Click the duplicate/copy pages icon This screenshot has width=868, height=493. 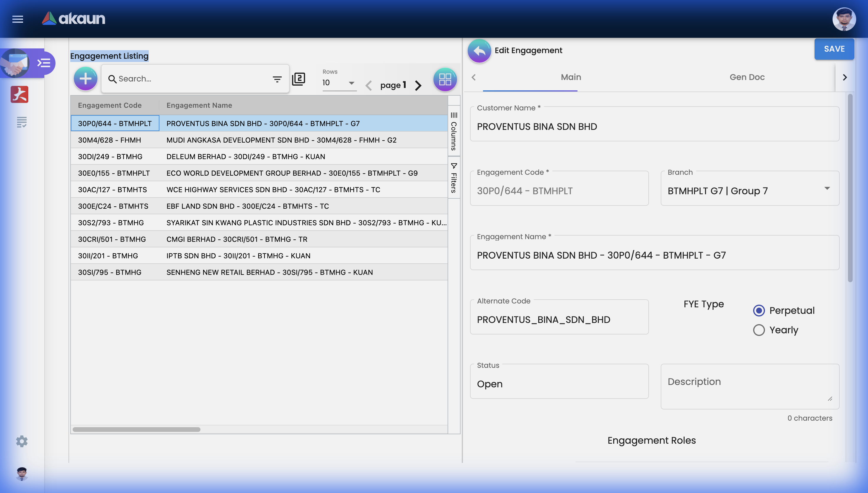pyautogui.click(x=298, y=79)
